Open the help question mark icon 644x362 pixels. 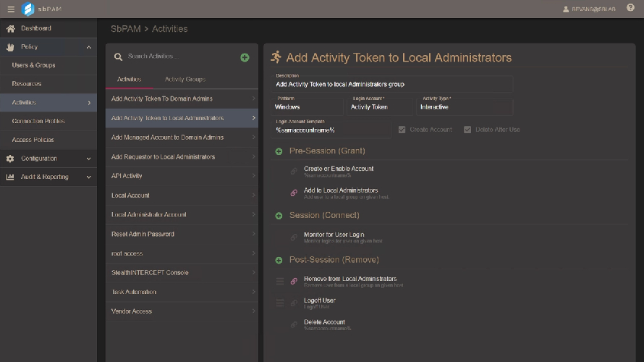pyautogui.click(x=630, y=8)
